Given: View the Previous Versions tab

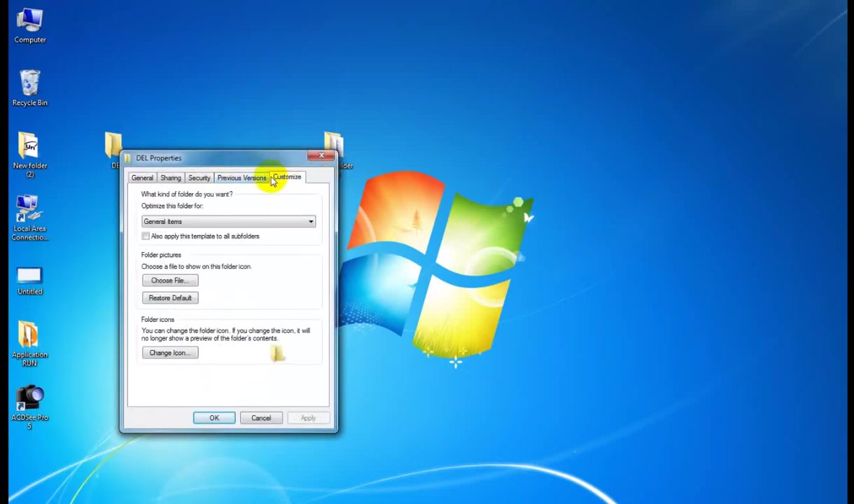Looking at the screenshot, I should click(241, 178).
